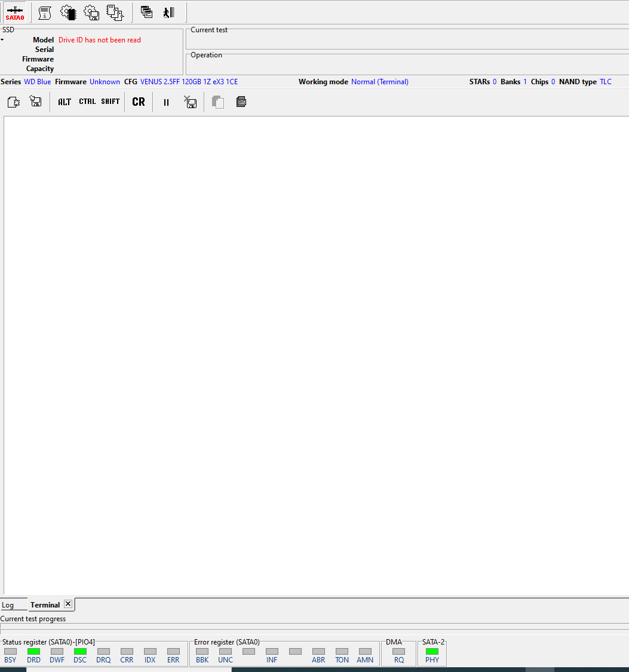
Task: Click the Chips value 0
Action: pyautogui.click(x=553, y=82)
